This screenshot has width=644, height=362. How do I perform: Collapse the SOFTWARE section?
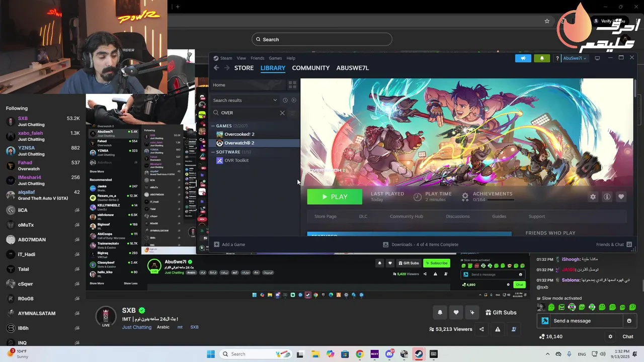pos(213,152)
